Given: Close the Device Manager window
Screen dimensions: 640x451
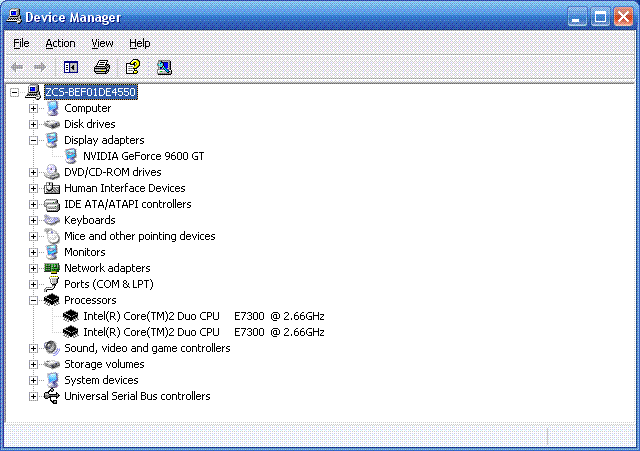Looking at the screenshot, I should [x=623, y=17].
